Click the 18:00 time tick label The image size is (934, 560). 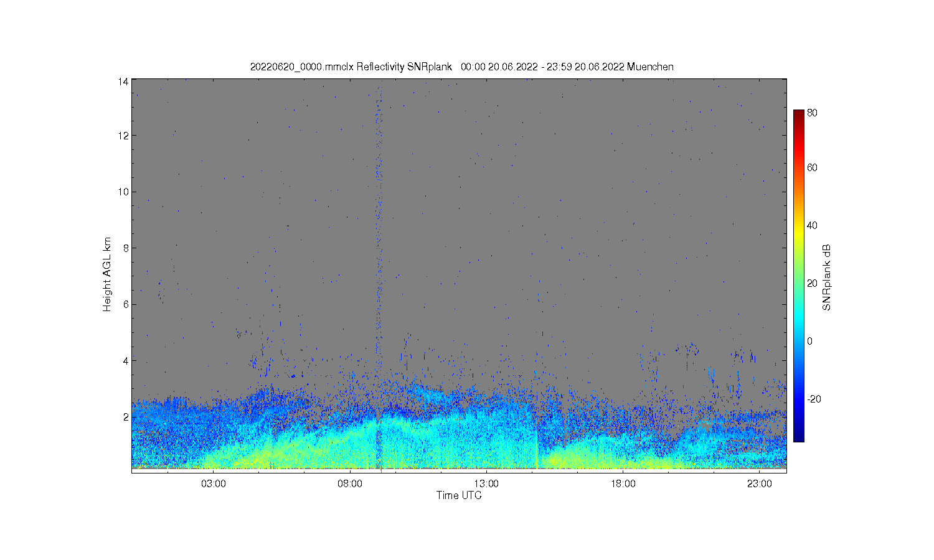pyautogui.click(x=623, y=483)
